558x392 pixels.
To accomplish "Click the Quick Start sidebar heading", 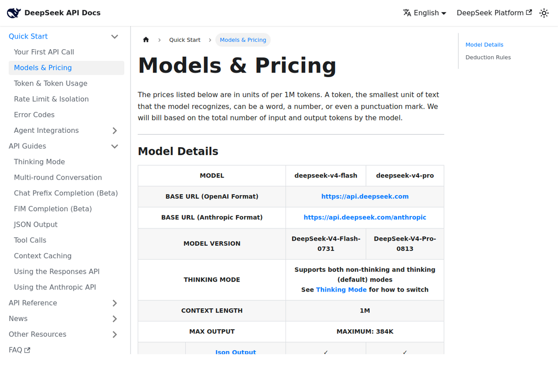I will point(28,37).
